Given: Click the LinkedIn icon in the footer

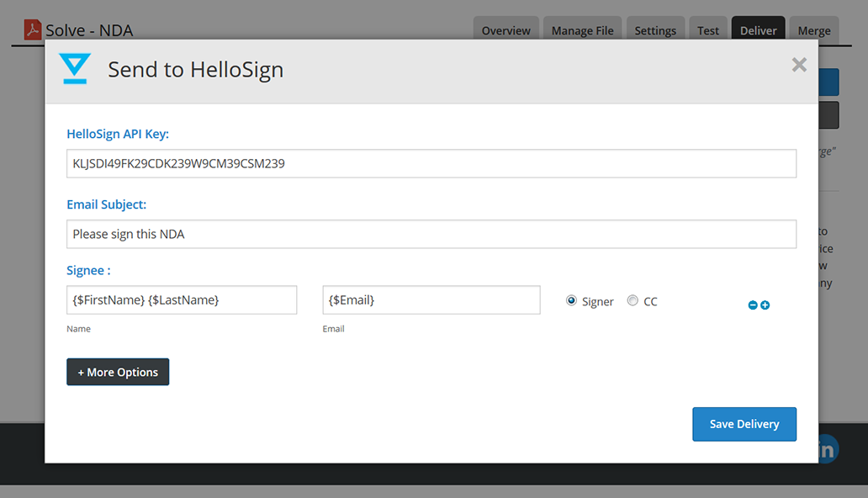Looking at the screenshot, I should [827, 449].
